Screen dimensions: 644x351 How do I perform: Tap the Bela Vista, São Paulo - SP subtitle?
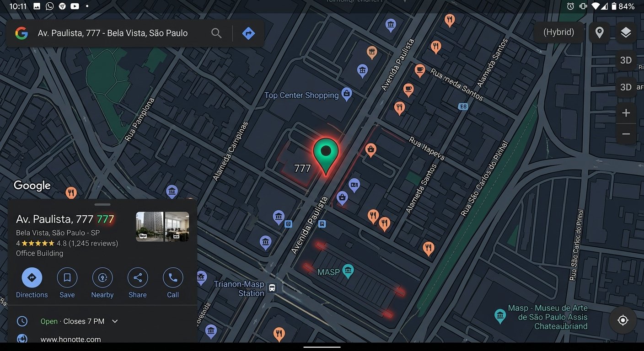point(58,233)
